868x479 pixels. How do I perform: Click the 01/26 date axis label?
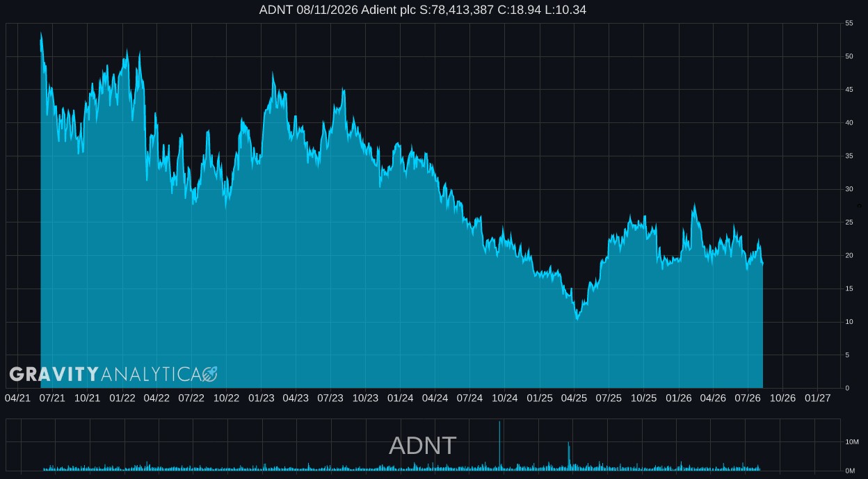pos(678,398)
